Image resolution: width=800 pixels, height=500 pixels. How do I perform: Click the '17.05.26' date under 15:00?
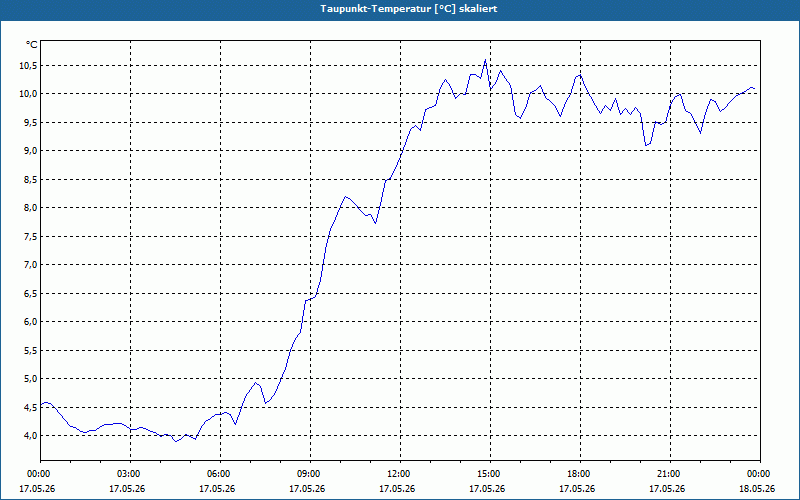(487, 489)
